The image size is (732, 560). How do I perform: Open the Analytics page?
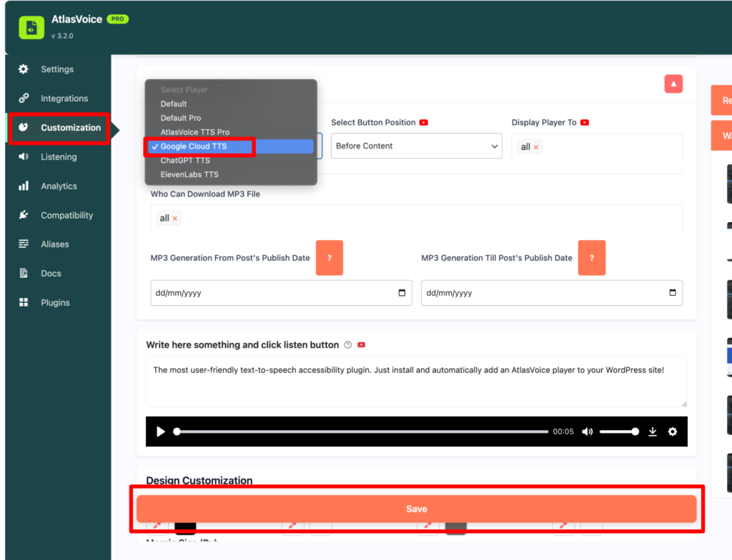tap(58, 186)
